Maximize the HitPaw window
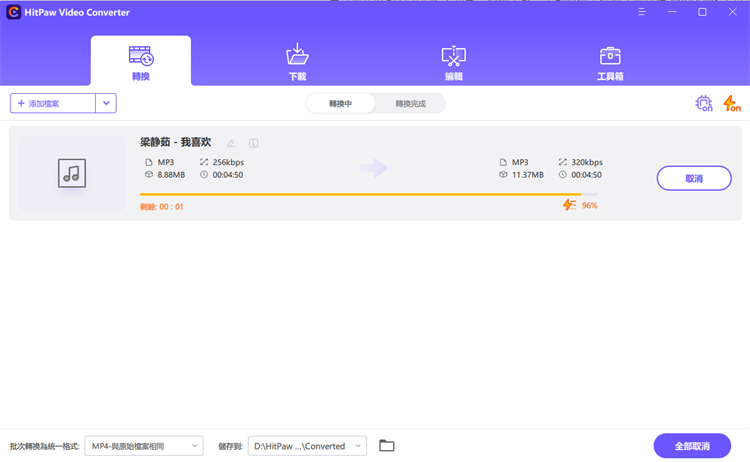 pos(702,12)
